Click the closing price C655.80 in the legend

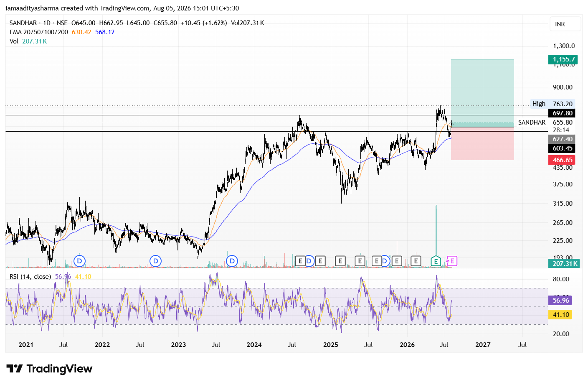pos(165,23)
